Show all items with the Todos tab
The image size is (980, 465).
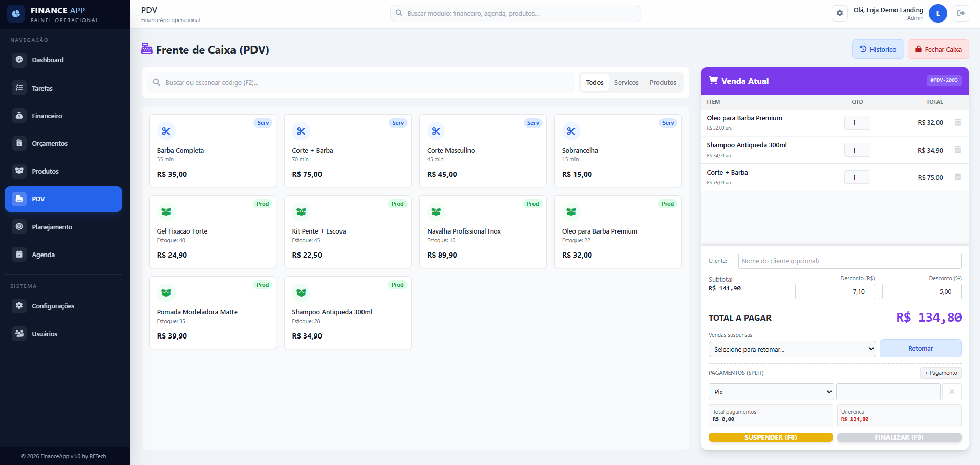[x=594, y=82]
